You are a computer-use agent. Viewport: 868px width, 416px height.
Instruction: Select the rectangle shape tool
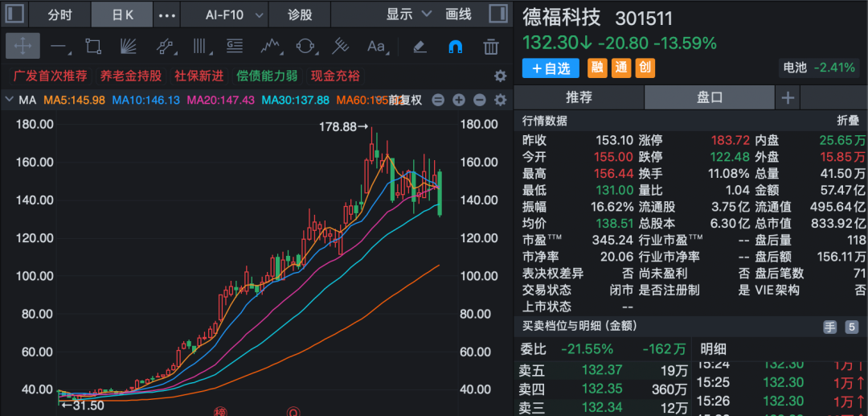pyautogui.click(x=93, y=47)
